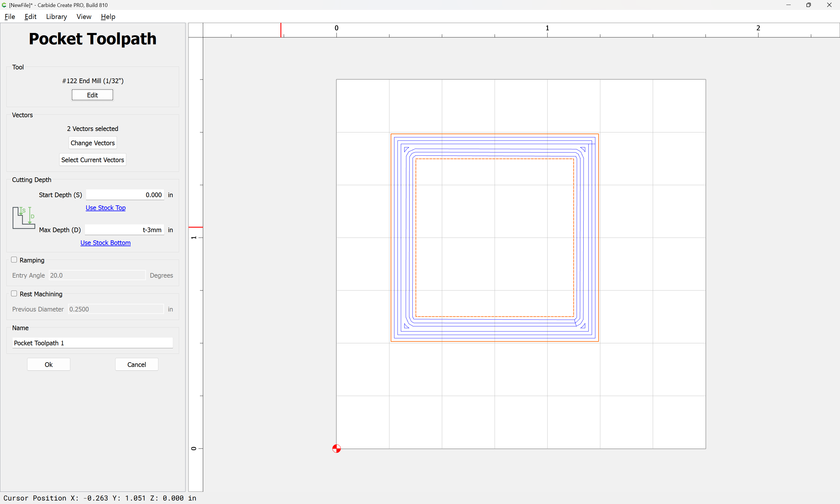Open the File menu

click(x=10, y=17)
